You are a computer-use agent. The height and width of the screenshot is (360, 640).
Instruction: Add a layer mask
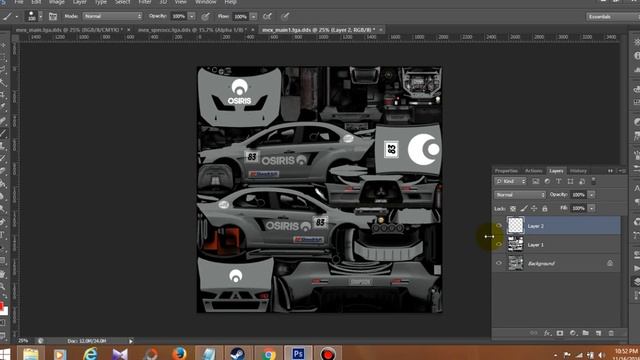pyautogui.click(x=560, y=333)
